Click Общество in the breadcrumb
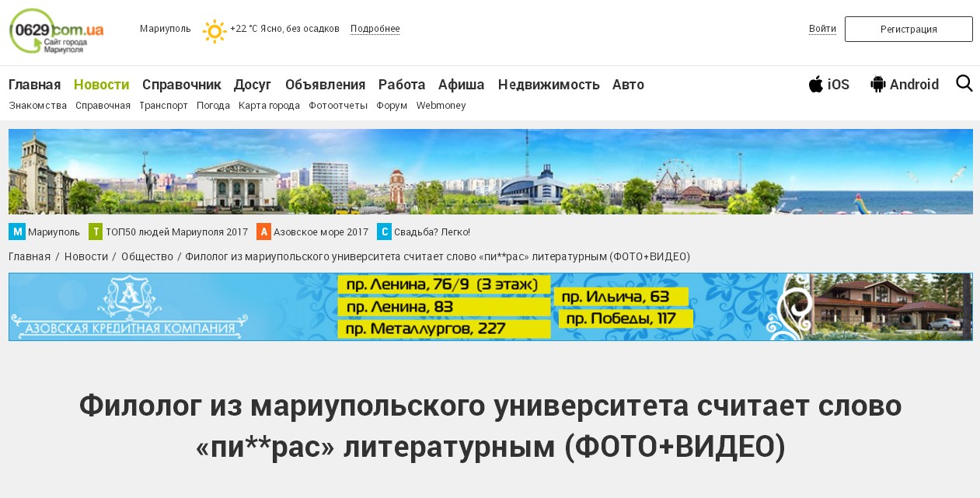The image size is (980, 498). pyautogui.click(x=147, y=256)
